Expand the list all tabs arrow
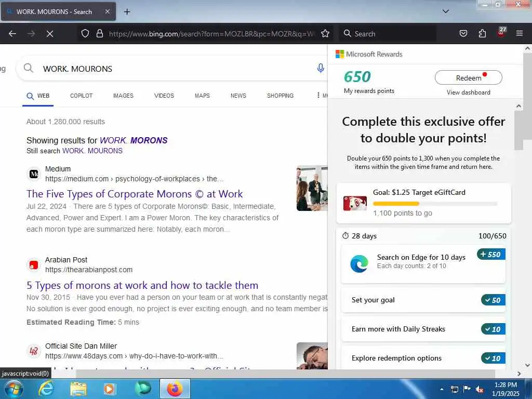 pyautogui.click(x=446, y=11)
